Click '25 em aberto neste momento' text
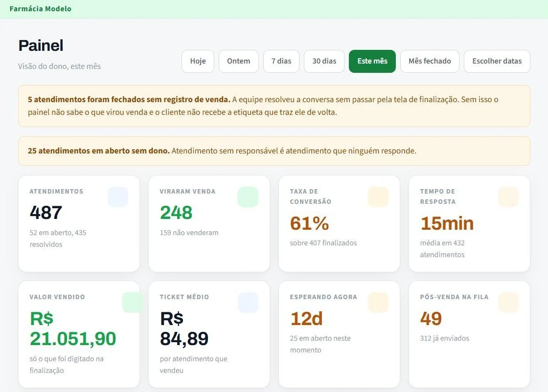The image size is (548, 392). 320,344
